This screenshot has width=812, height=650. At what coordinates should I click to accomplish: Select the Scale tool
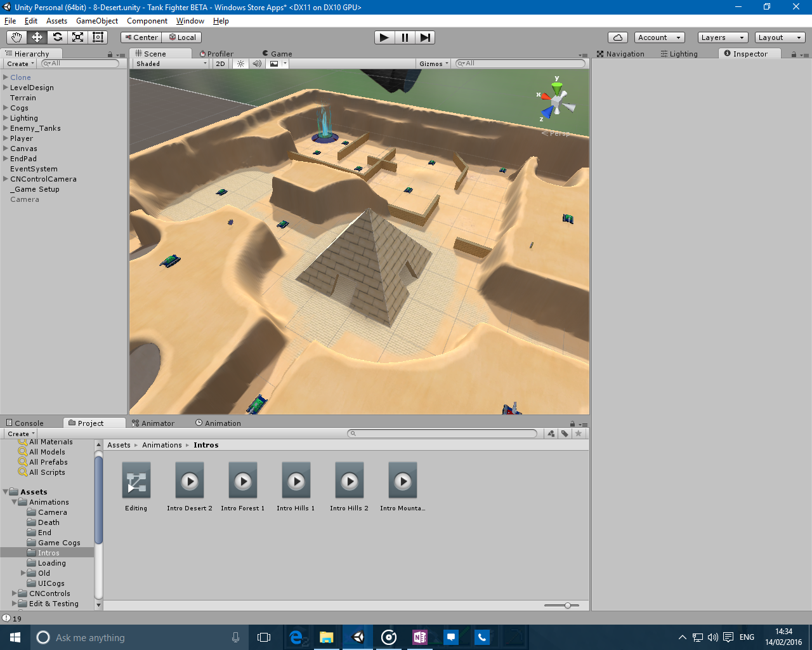click(77, 37)
